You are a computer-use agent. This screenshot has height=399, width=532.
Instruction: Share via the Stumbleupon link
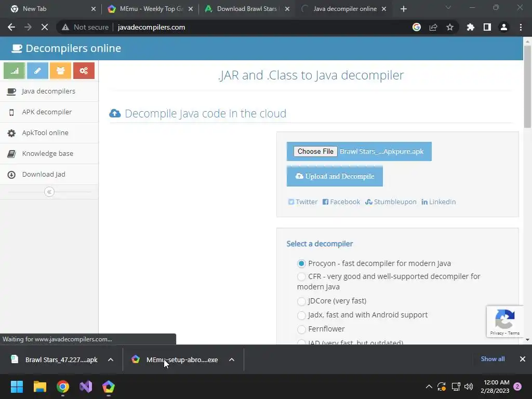[391, 202]
